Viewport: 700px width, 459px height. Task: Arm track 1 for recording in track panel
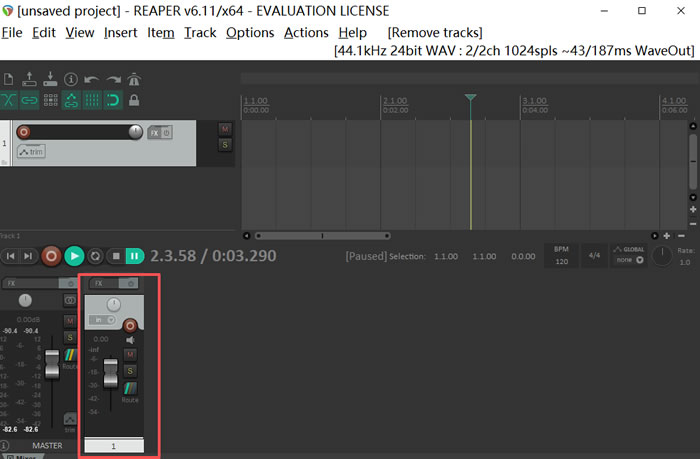pyautogui.click(x=24, y=132)
